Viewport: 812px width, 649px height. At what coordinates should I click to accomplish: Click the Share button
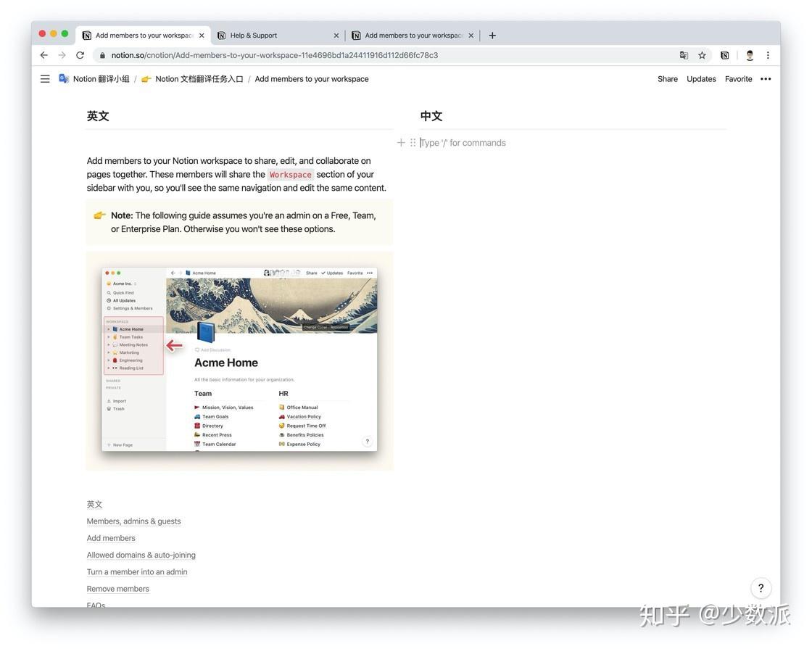(666, 78)
